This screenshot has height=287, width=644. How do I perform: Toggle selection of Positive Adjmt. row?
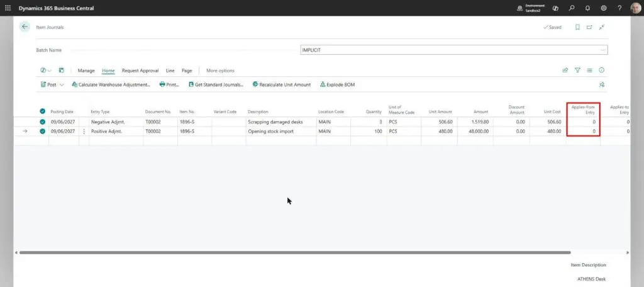click(42, 131)
